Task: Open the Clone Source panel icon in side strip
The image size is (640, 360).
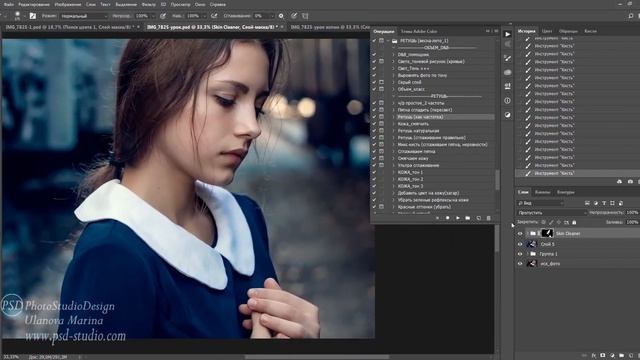Action: coord(507,86)
